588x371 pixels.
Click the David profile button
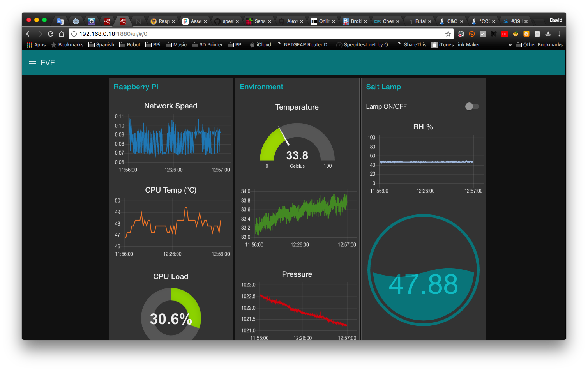pyautogui.click(x=556, y=20)
